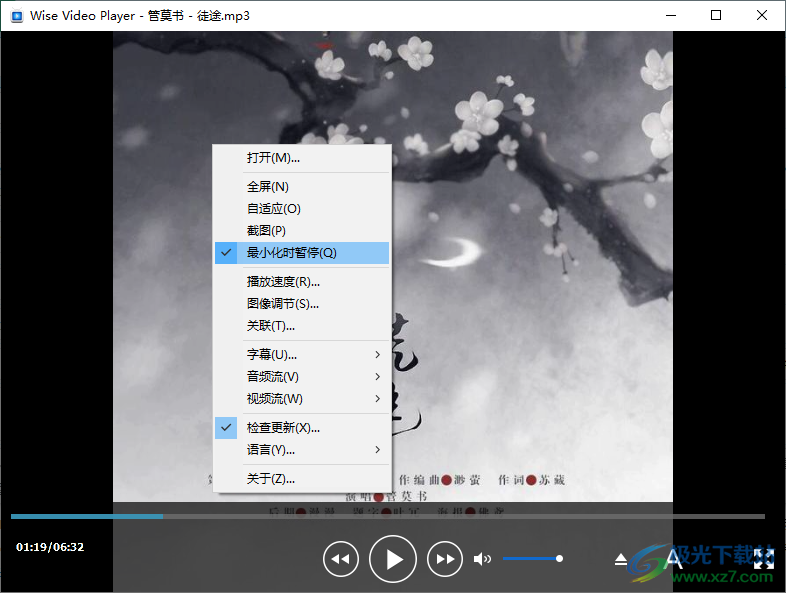Open 关于(Z)... about dialog
The image size is (786, 593).
click(x=302, y=479)
